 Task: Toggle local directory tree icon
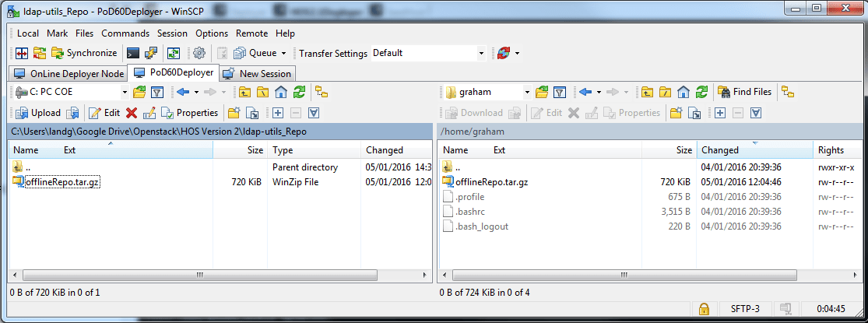tap(322, 92)
